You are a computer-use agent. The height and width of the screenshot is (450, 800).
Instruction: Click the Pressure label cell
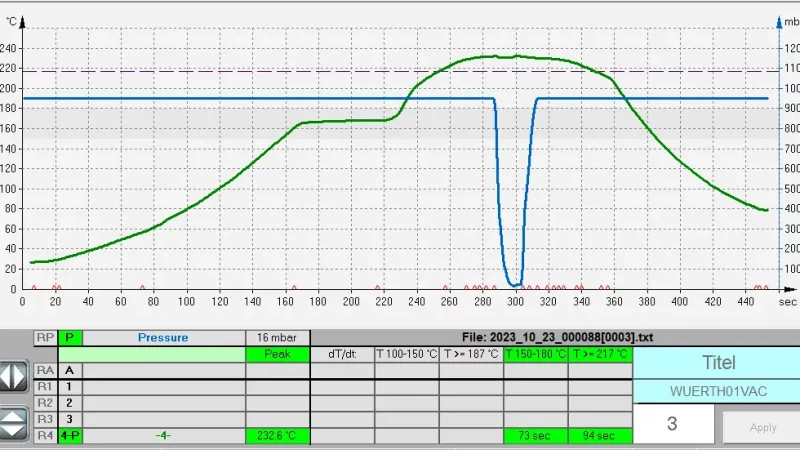pos(163,338)
